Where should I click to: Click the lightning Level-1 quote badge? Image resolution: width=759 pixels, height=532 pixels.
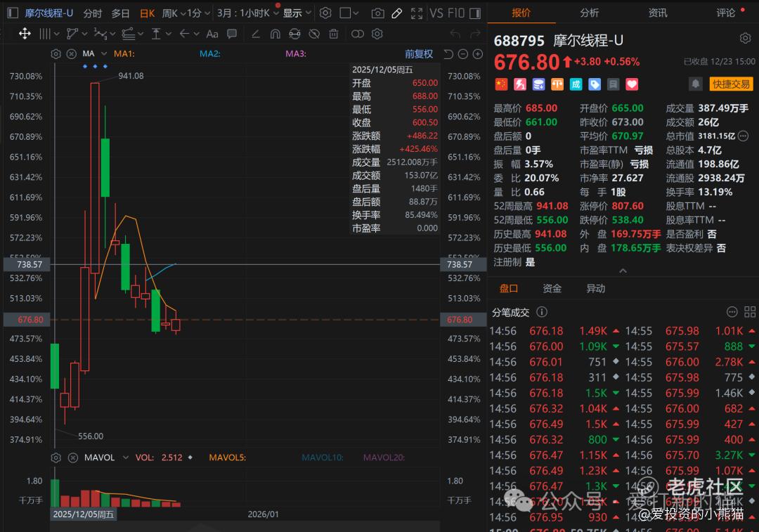coord(520,84)
